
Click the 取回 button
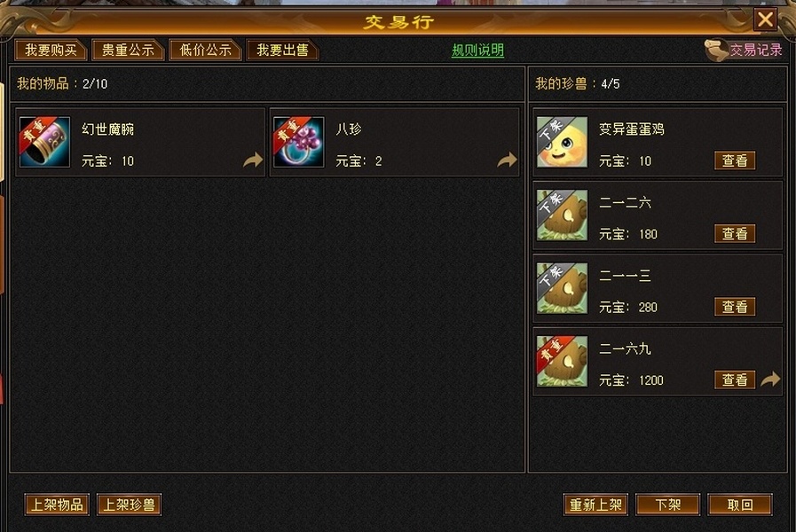(740, 505)
